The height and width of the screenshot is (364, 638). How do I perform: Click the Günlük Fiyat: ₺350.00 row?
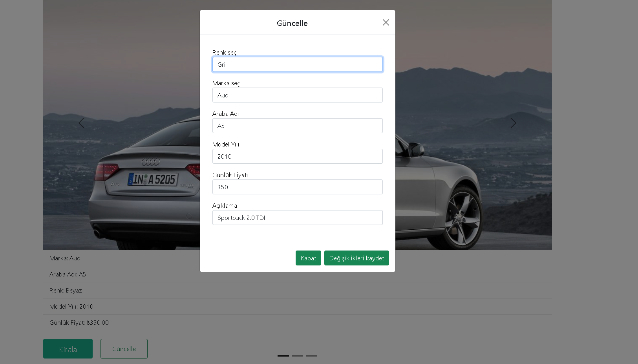[298, 322]
